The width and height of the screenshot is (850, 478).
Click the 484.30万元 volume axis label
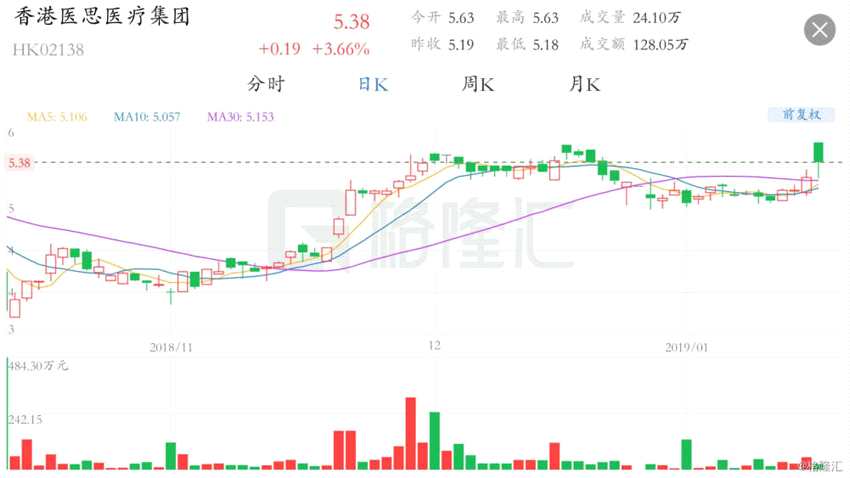38,366
